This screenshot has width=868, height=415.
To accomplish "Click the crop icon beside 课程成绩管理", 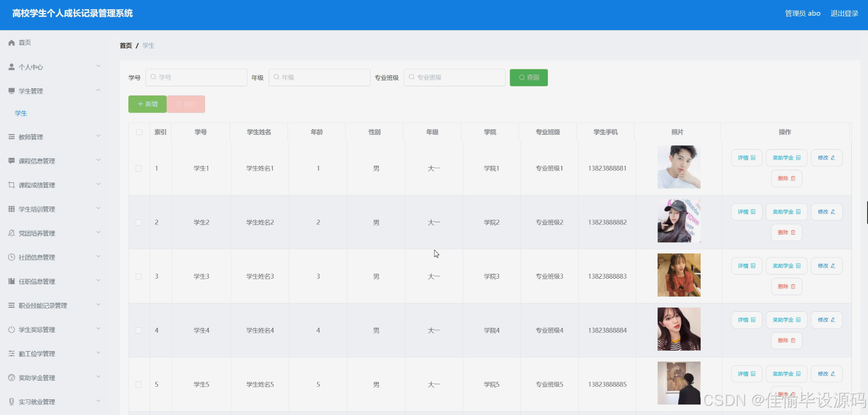I will 11,185.
